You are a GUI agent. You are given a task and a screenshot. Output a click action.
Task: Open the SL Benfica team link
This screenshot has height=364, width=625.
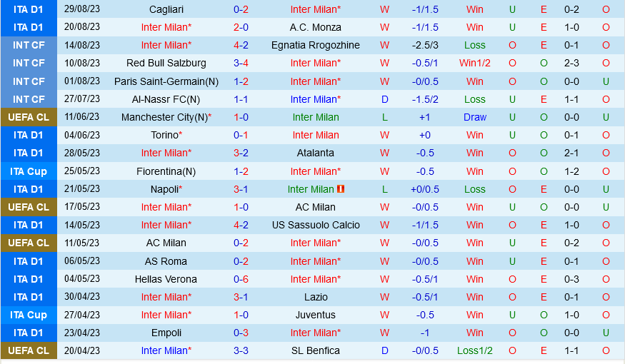point(315,350)
